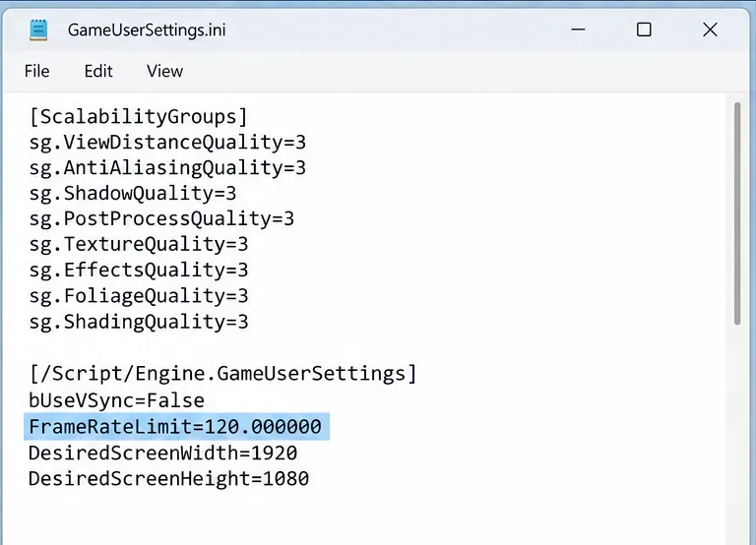Click the sg.TextureQuality=3 line
This screenshot has height=545, width=756.
(139, 244)
